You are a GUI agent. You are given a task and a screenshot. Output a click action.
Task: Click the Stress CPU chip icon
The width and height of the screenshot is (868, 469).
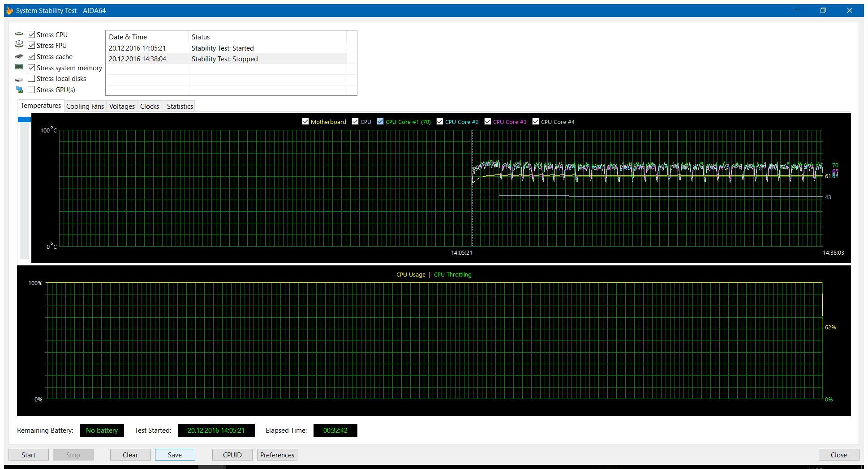pos(19,34)
